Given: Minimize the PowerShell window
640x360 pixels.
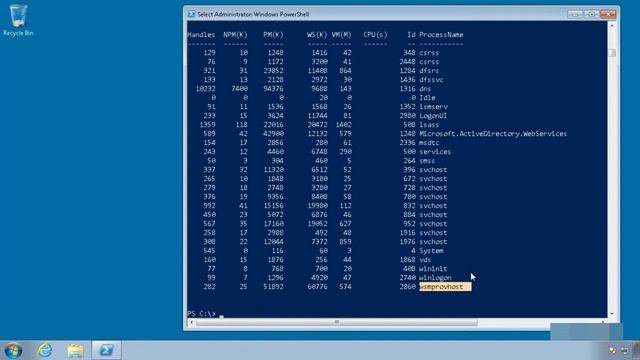Looking at the screenshot, I should pos(575,14).
